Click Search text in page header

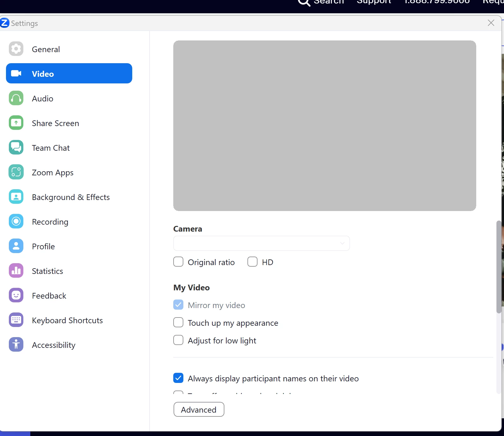(x=329, y=2)
